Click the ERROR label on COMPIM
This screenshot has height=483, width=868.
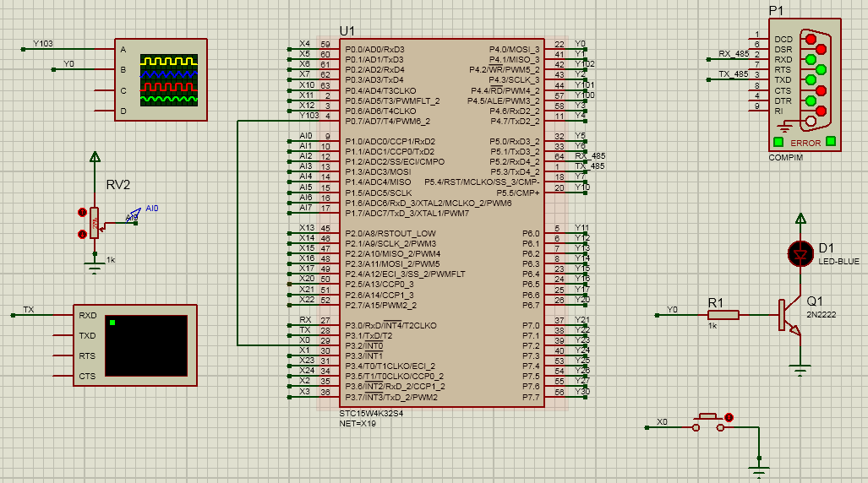tap(805, 143)
